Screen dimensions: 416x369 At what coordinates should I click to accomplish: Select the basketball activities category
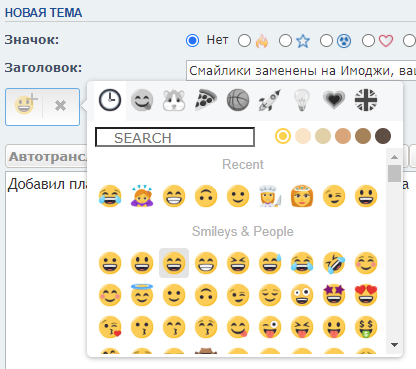(238, 100)
